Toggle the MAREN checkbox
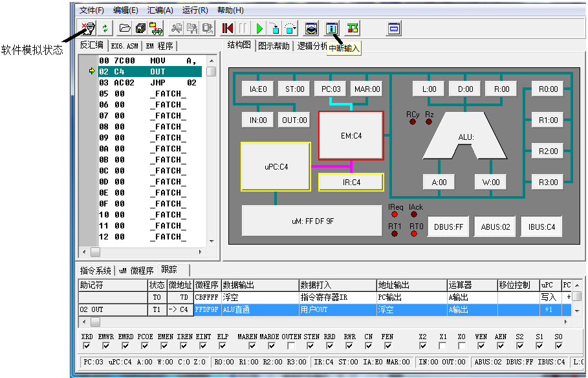 (x=252, y=346)
